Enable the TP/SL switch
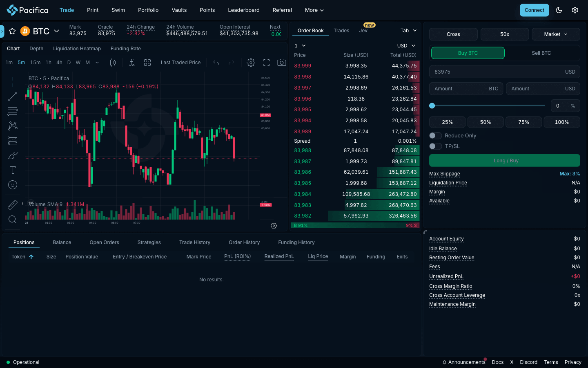Screen dimensions: 588x368 pyautogui.click(x=435, y=146)
